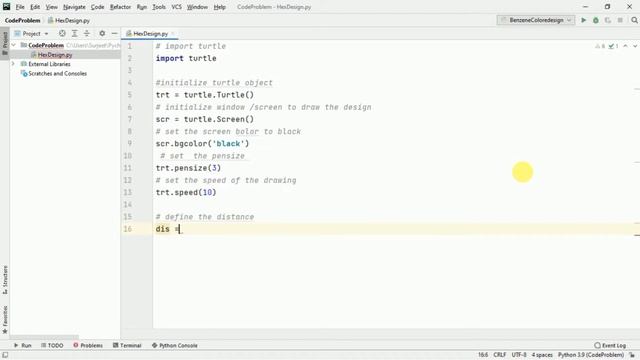
Task: Open the Favorites side tool window
Action: [x=5, y=320]
